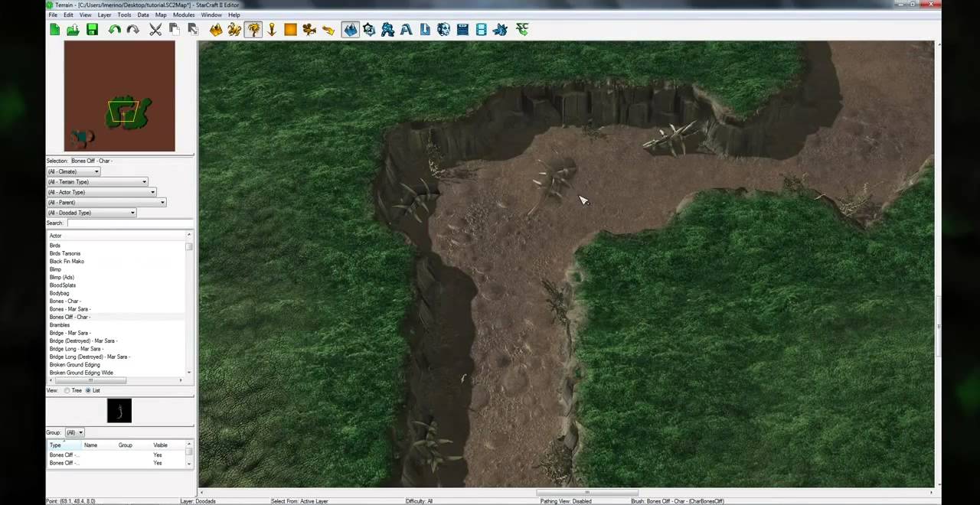The height and width of the screenshot is (505, 980).
Task: Select the Doodads layer palm icon
Action: pyautogui.click(x=253, y=30)
